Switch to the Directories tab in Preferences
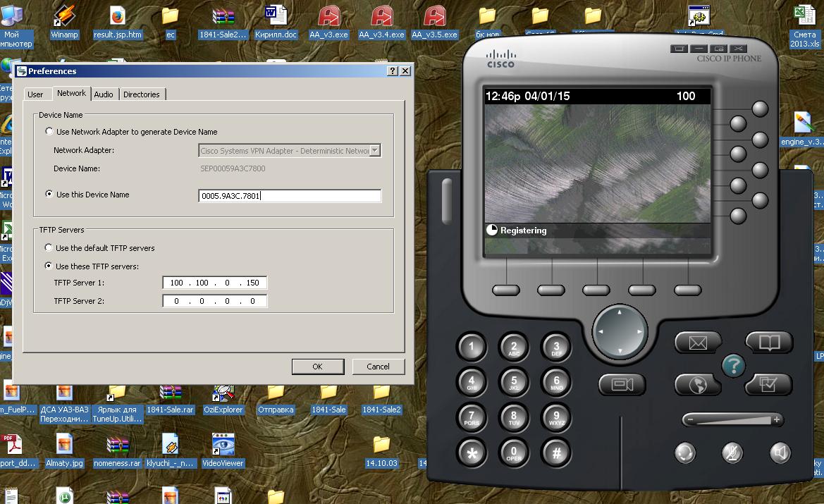 (x=142, y=94)
